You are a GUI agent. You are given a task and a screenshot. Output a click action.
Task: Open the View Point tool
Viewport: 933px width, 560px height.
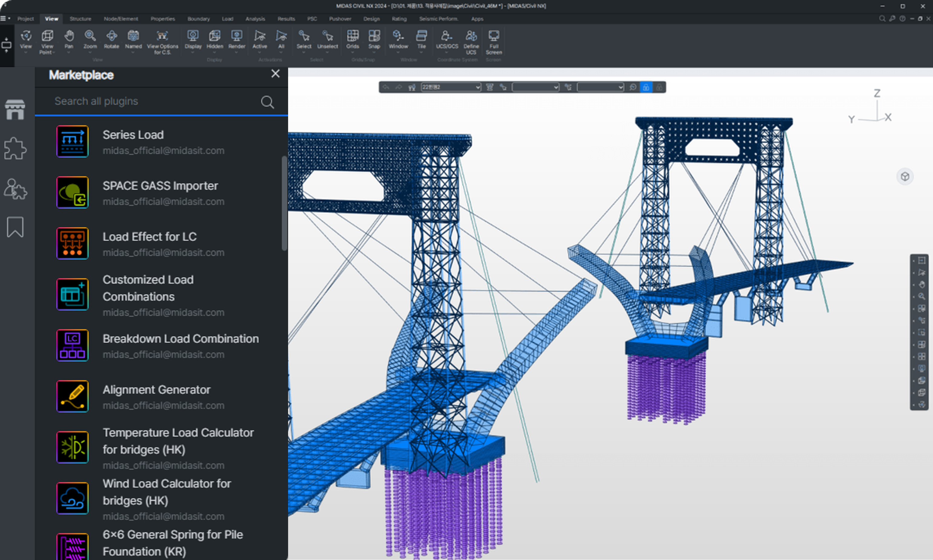[x=47, y=42]
